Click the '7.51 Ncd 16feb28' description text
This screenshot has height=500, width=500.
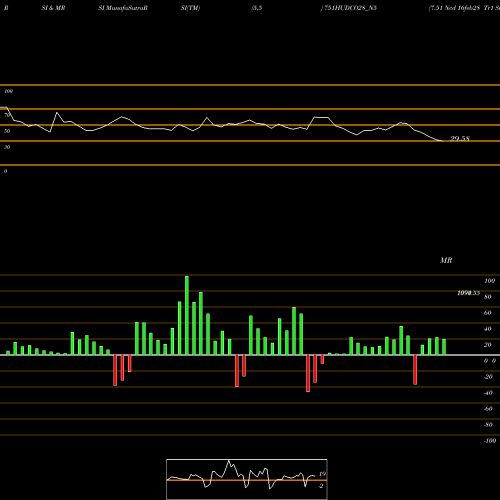point(455,8)
